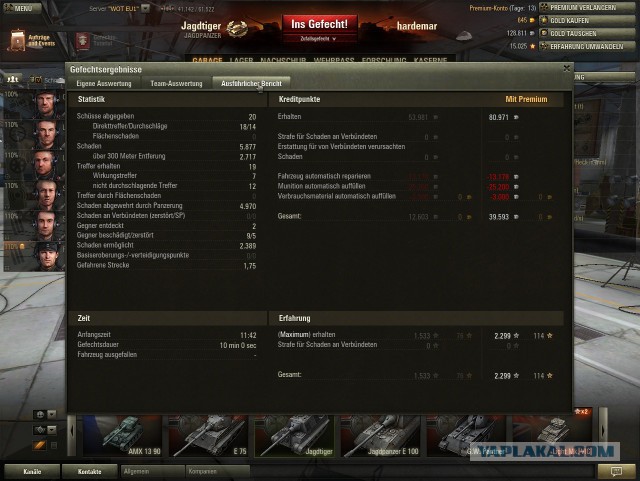Expand the Zufallsgefecht battle type dropdown
Viewport: 640px width, 481px height.
click(x=318, y=39)
